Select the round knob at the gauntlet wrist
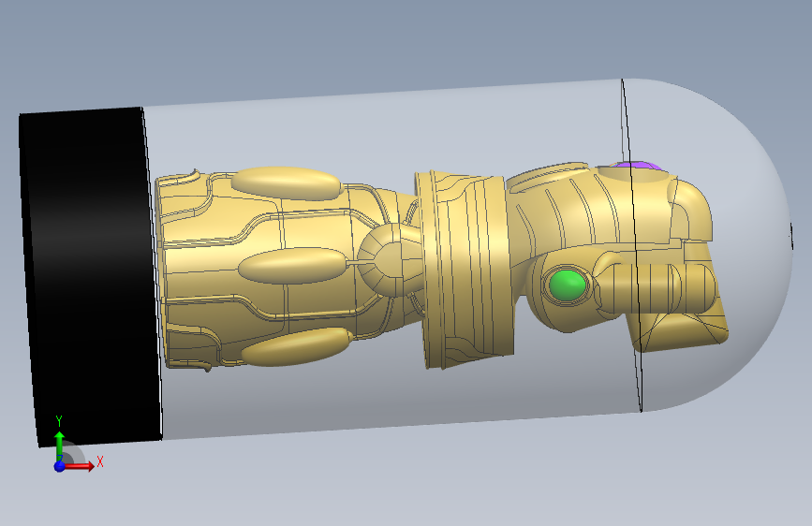This screenshot has height=526, width=812. click(x=390, y=260)
